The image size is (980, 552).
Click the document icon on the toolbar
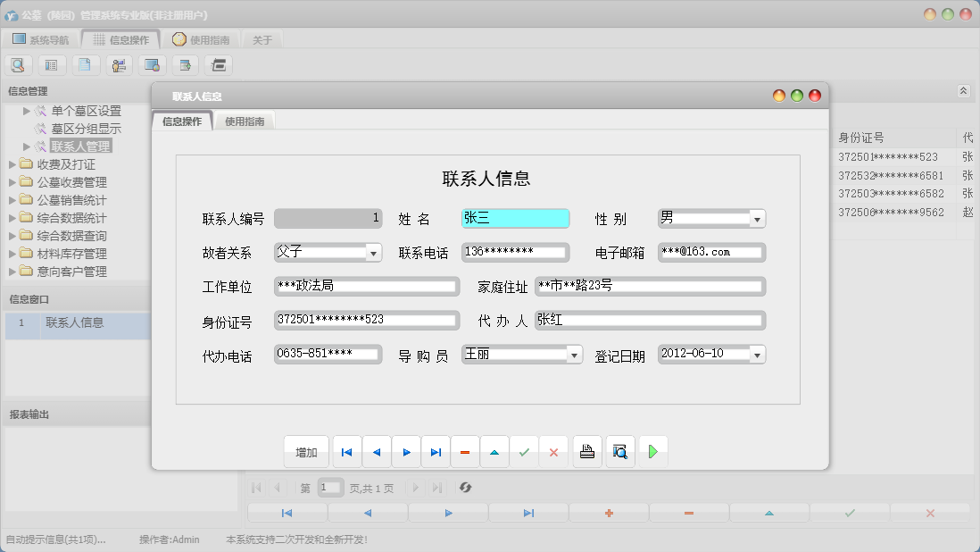84,64
